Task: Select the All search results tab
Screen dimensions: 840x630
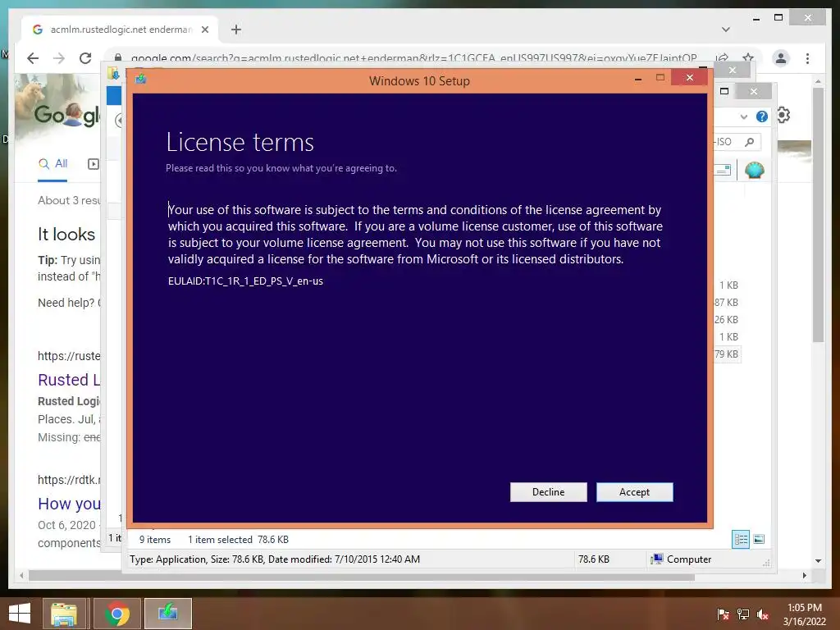Action: tap(52, 164)
